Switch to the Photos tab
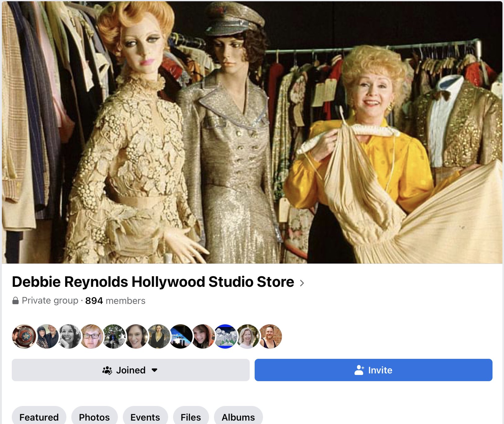This screenshot has height=424, width=504. pos(94,415)
